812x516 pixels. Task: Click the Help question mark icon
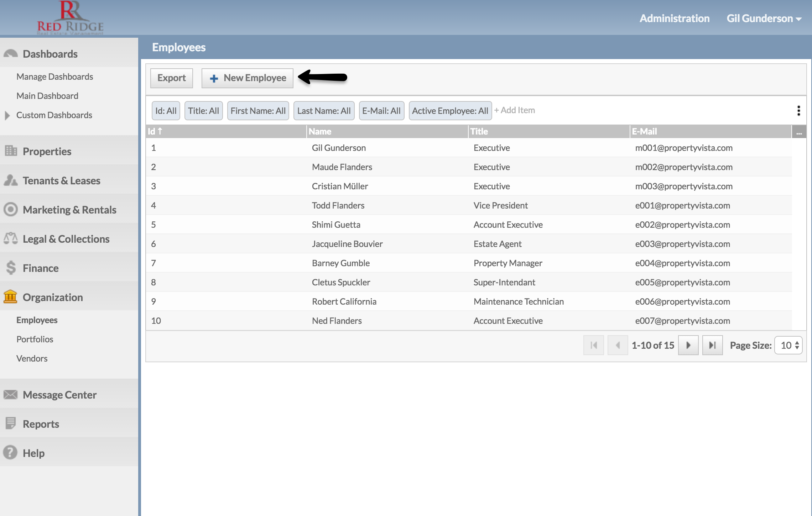[x=11, y=453]
